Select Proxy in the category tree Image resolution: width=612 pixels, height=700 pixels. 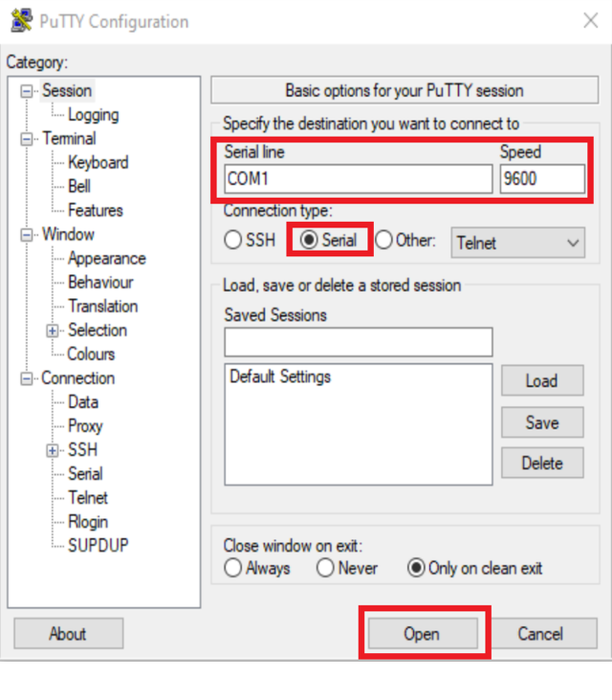(85, 426)
